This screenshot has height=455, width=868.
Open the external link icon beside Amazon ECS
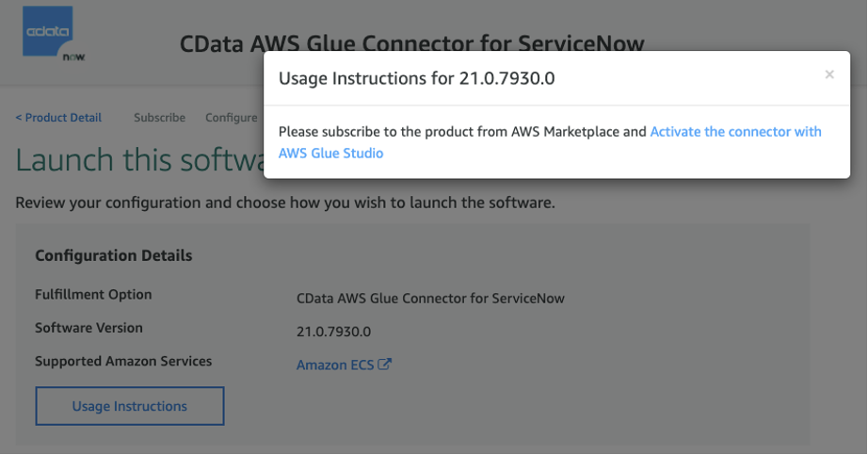pos(384,365)
